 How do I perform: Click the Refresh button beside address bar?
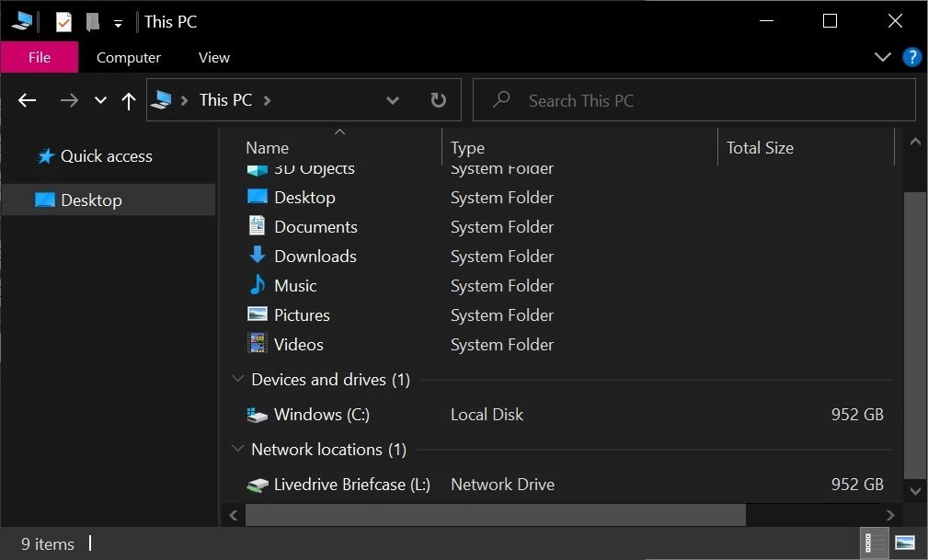tap(439, 100)
